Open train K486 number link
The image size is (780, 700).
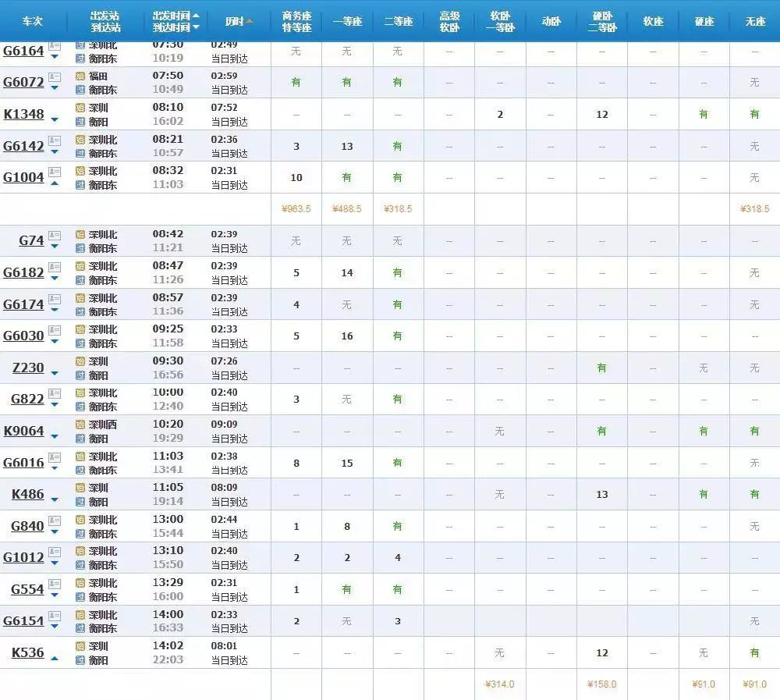[x=27, y=494]
